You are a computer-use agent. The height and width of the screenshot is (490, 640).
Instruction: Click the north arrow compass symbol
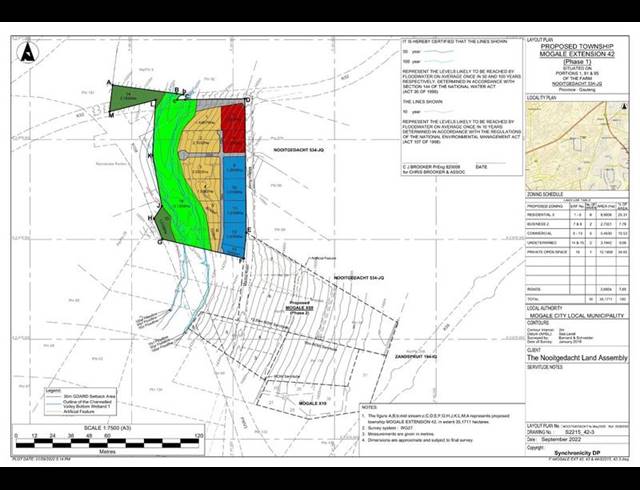(x=28, y=52)
